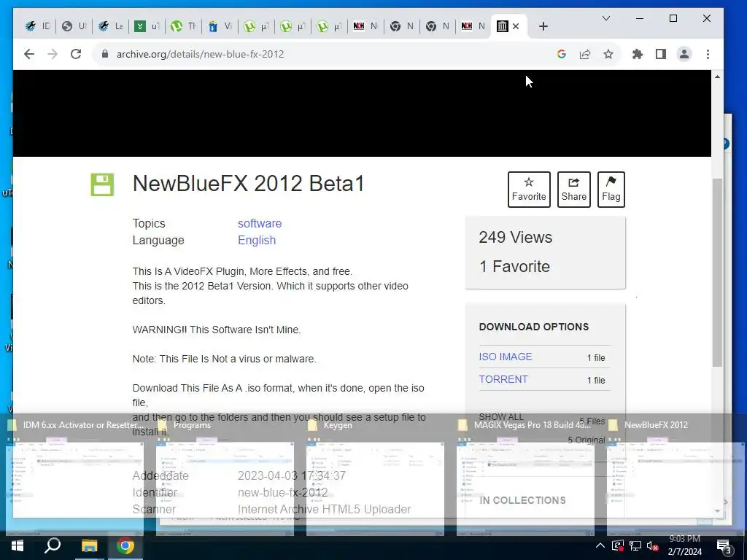
Task: Open the notification center icon
Action: (724, 547)
